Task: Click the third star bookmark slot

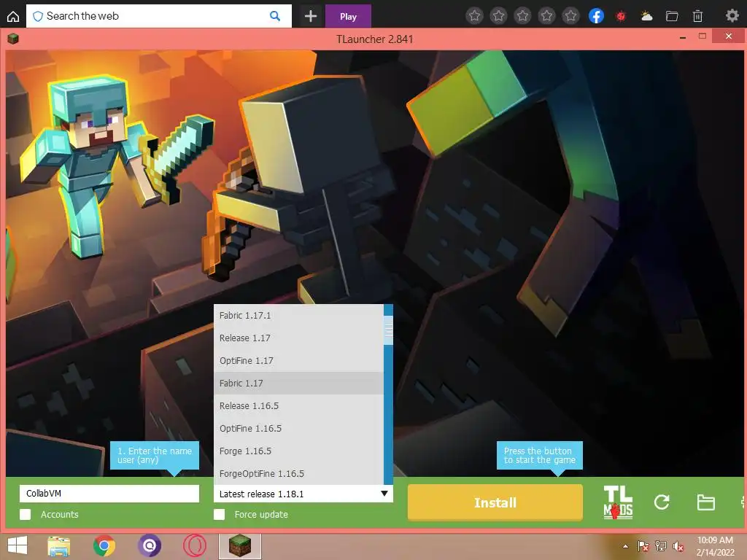Action: pos(522,16)
